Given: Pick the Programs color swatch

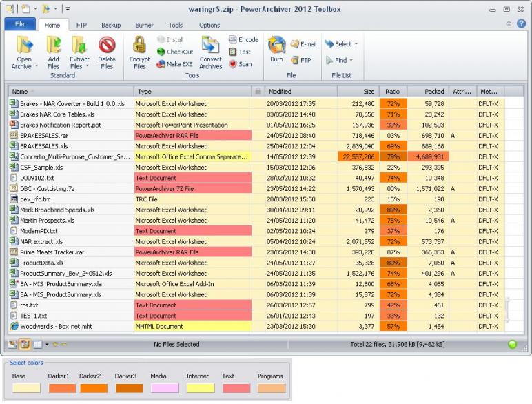Looking at the screenshot, I should (272, 388).
